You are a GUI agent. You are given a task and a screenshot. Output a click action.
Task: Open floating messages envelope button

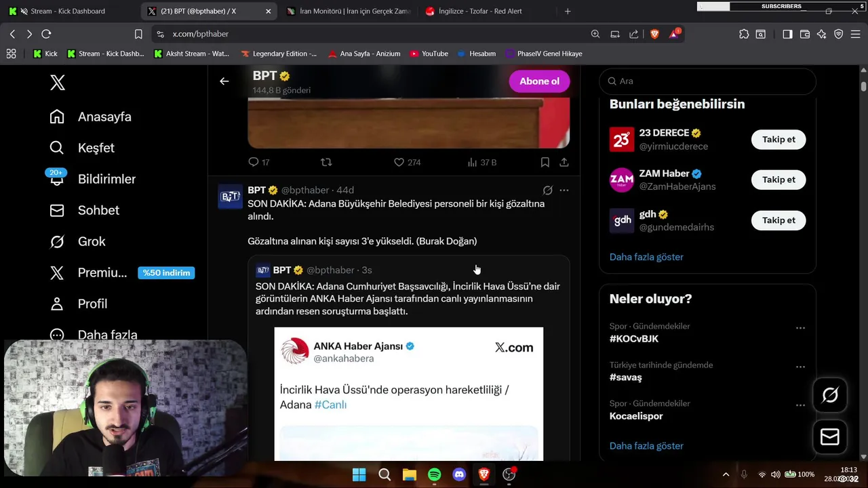pos(830,437)
